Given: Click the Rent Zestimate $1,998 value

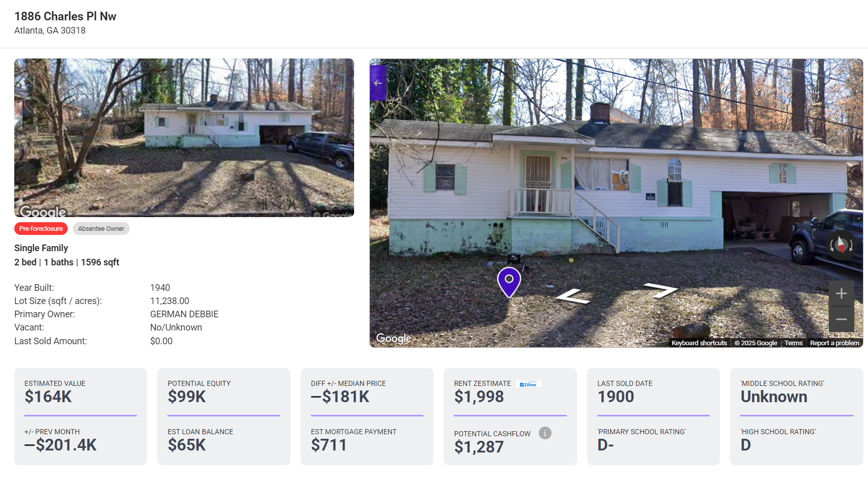Looking at the screenshot, I should [479, 397].
